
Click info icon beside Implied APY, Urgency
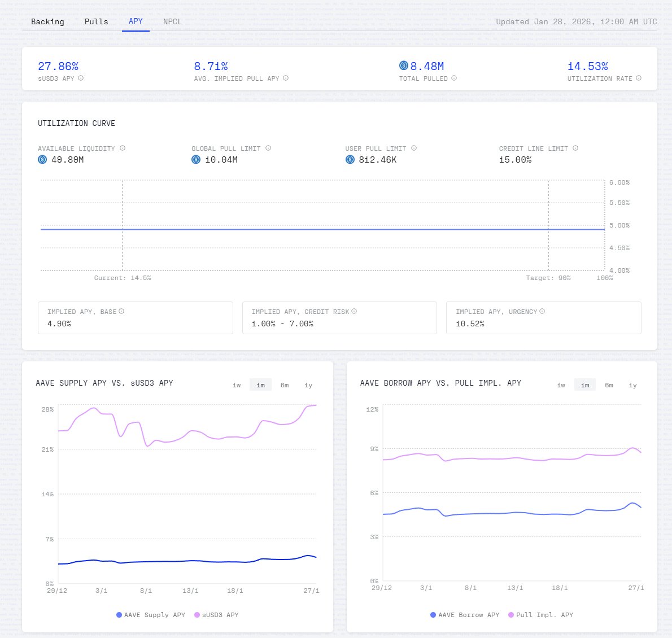click(542, 312)
